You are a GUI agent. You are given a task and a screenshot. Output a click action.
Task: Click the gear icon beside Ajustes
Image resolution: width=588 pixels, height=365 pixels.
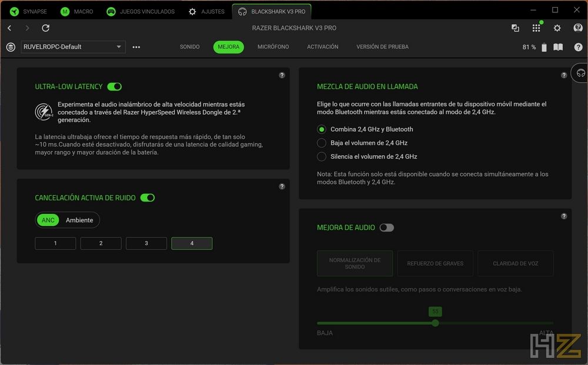coord(192,12)
